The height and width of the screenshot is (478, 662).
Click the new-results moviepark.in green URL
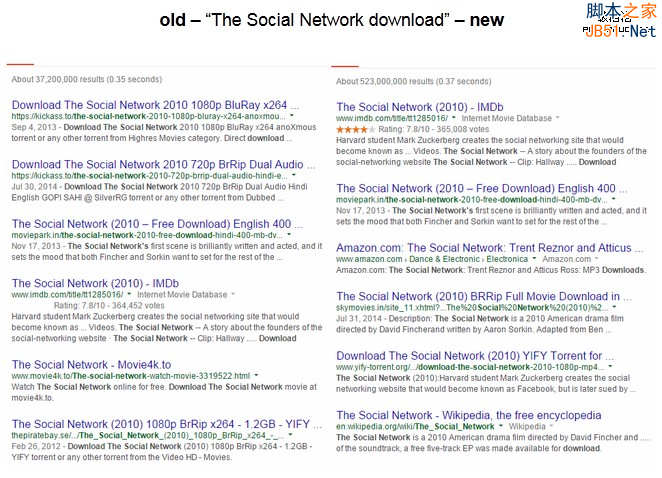pyautogui.click(x=472, y=199)
